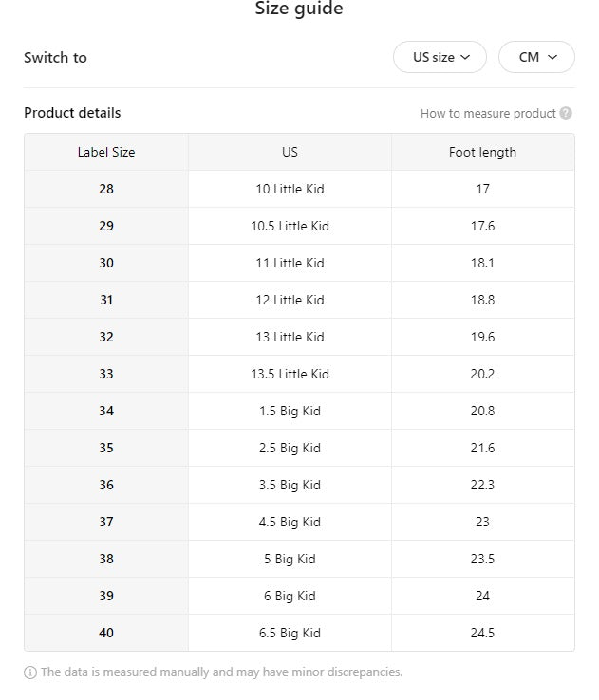
Task: Click the foot length 22.3 cell
Action: (x=482, y=485)
